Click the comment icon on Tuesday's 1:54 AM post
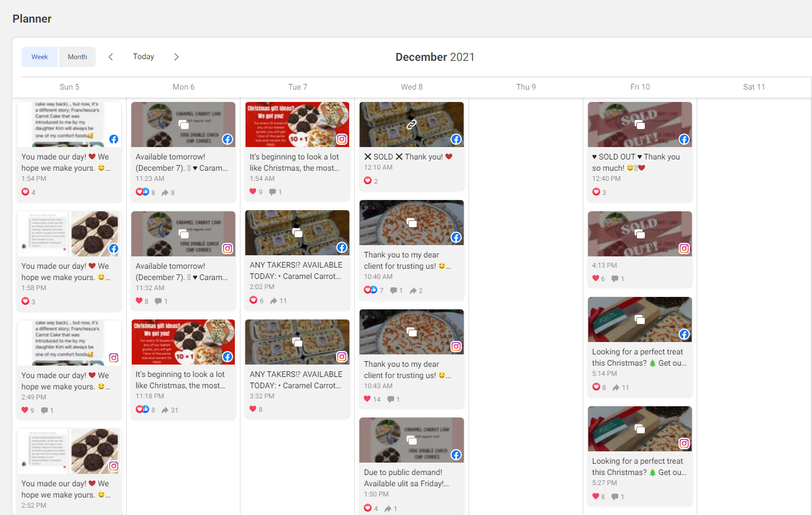Screen dimensions: 812x515 coord(273,192)
